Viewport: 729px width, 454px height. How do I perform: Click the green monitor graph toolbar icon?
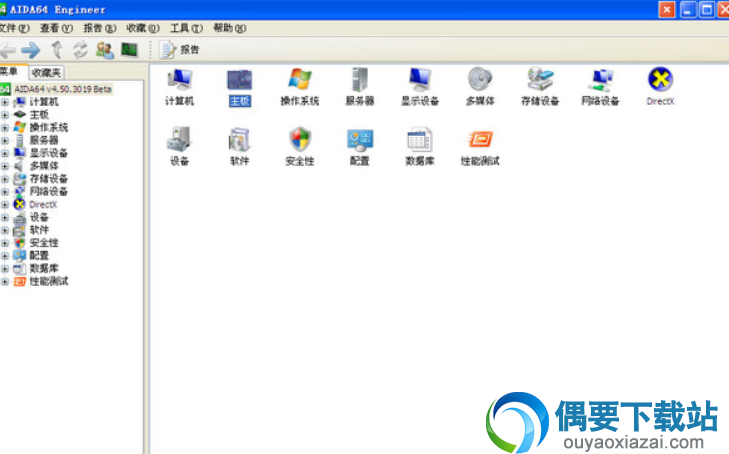pos(129,49)
